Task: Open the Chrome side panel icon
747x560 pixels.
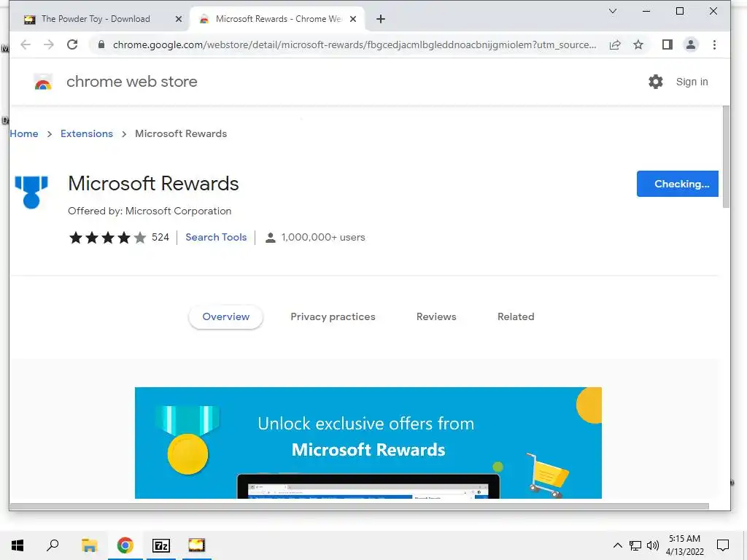Action: (667, 44)
